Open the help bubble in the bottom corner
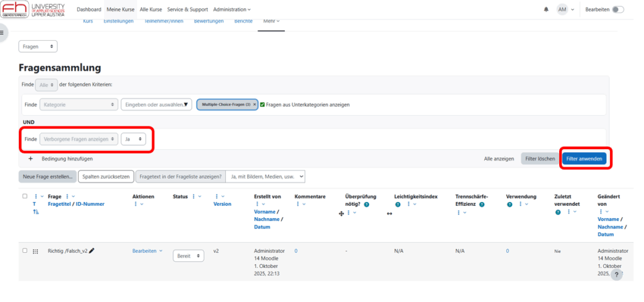The image size is (644, 302). click(x=616, y=274)
